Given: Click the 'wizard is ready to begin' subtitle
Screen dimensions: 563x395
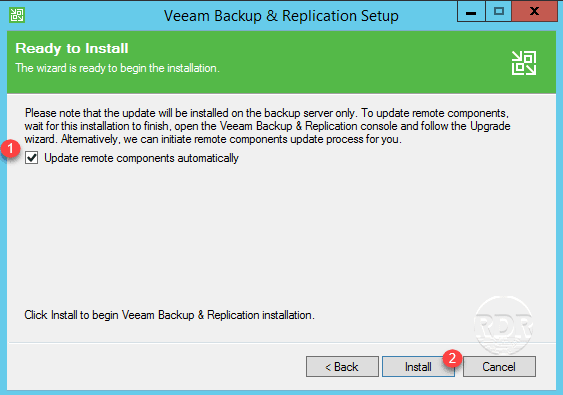Looking at the screenshot, I should tap(117, 68).
